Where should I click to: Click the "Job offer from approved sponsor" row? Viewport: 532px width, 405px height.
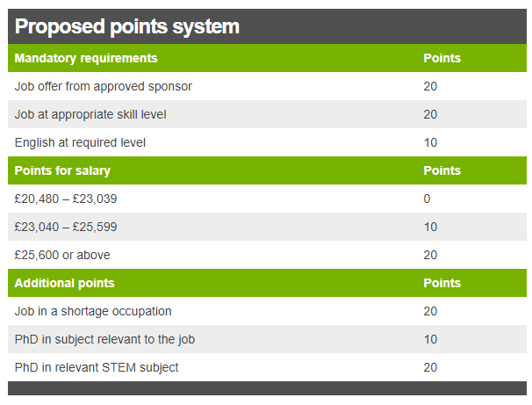(104, 86)
